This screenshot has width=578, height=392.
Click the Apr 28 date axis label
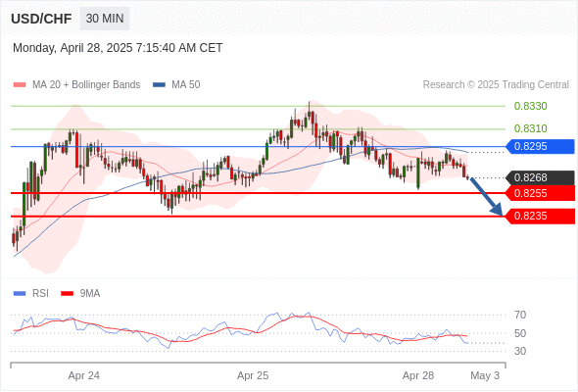click(418, 375)
